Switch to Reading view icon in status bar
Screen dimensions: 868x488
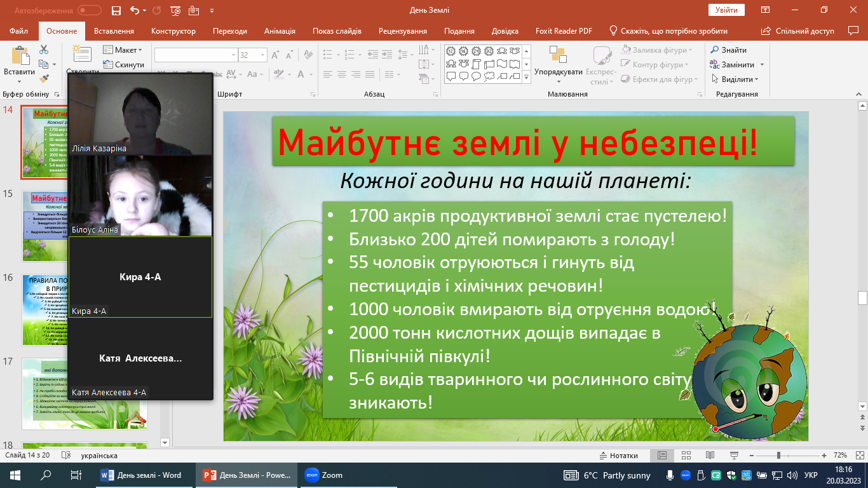click(x=710, y=456)
